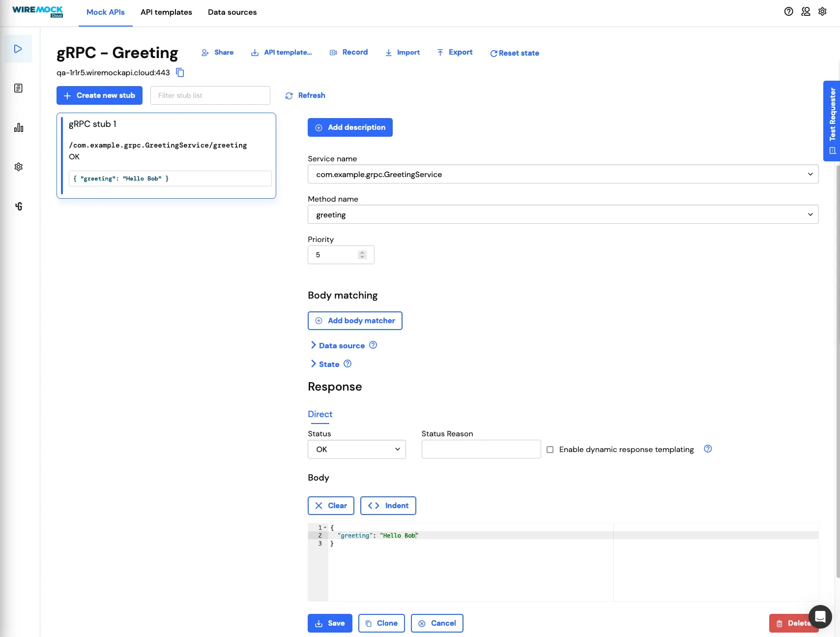Open the request log sidebar icon
840x637 pixels.
[x=18, y=88]
